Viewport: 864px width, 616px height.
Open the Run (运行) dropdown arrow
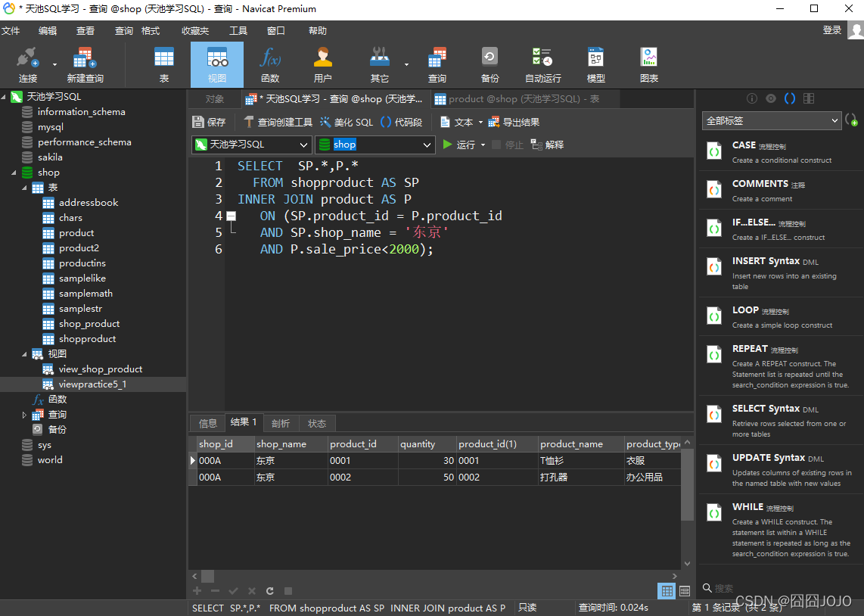(483, 145)
